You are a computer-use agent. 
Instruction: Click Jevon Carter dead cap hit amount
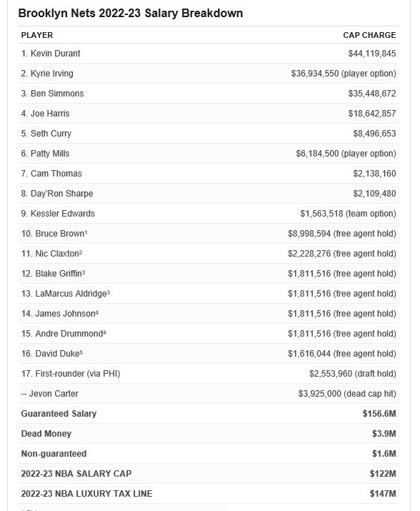pyautogui.click(x=347, y=394)
